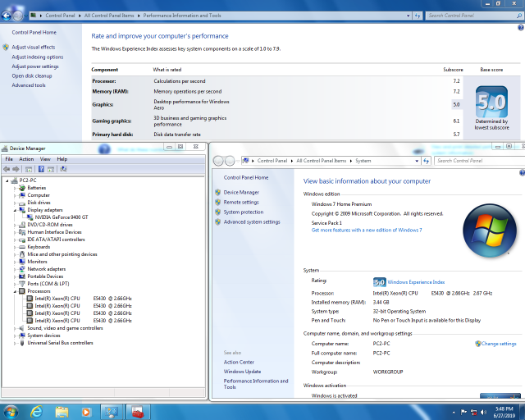The image size is (525, 420).
Task: Open Windows Explorer folder icon on taskbar
Action: (62, 410)
